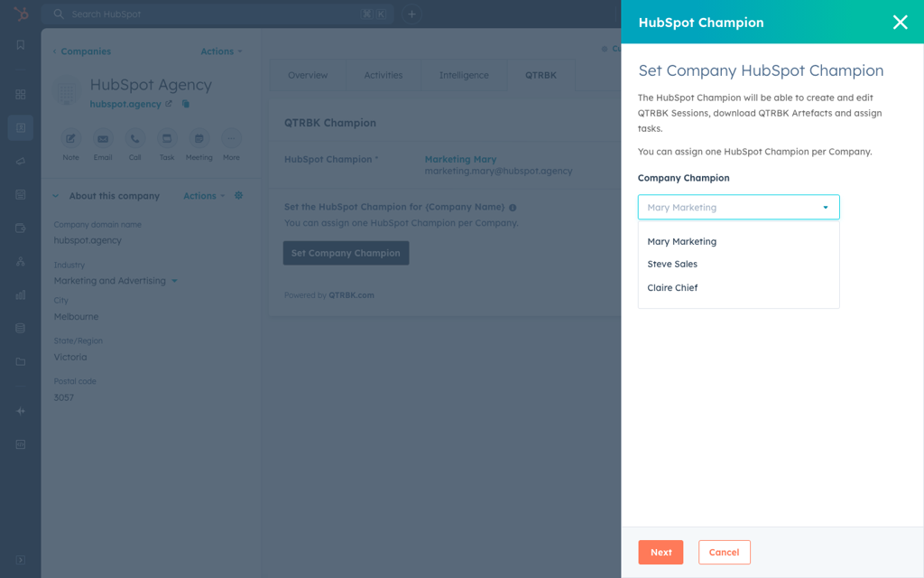Click the Company domain name value hubspot.agency
The width and height of the screenshot is (924, 578).
[88, 240]
